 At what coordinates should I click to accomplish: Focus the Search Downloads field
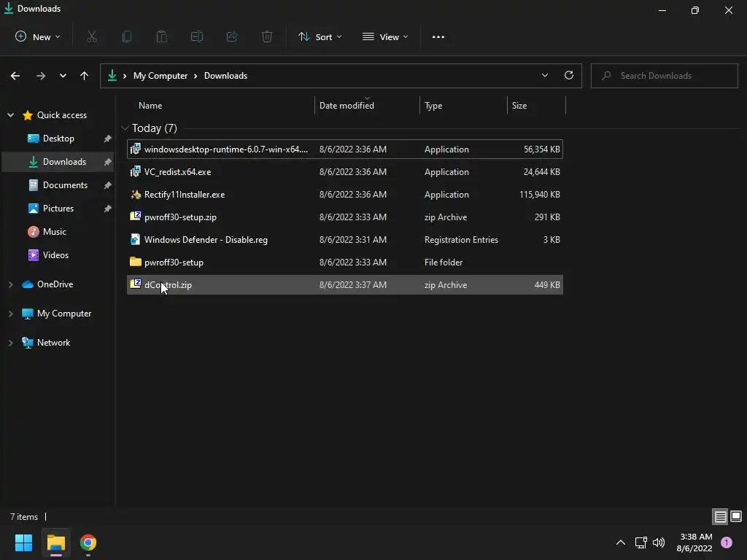(x=664, y=76)
